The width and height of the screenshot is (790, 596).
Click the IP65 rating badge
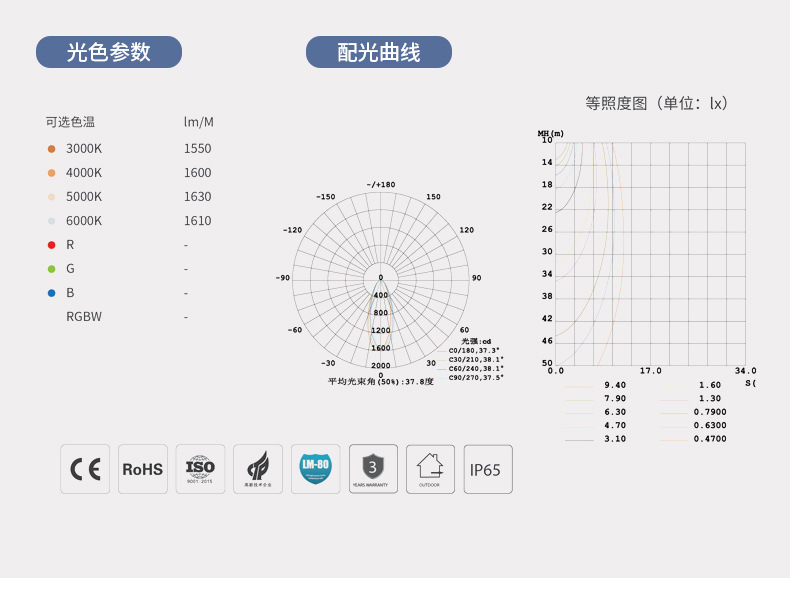point(487,469)
